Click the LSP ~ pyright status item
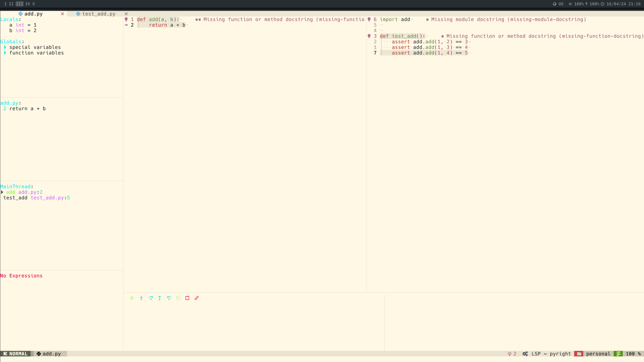This screenshot has width=644, height=362. pos(551,354)
